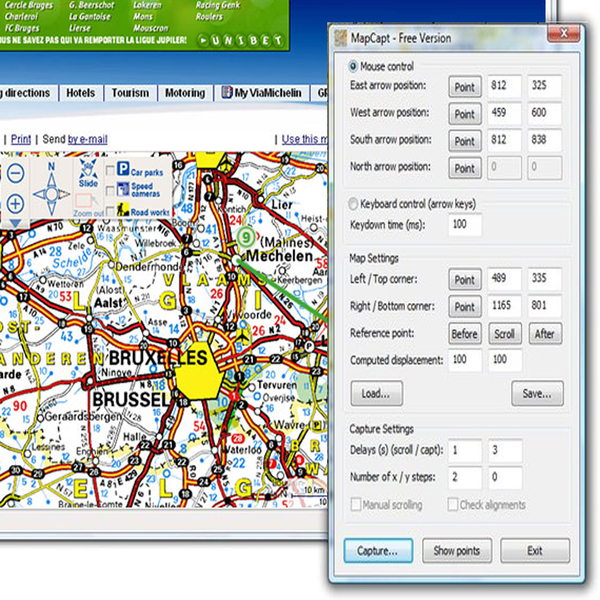Click the first Computed displacement field
The image size is (600, 600).
click(465, 360)
